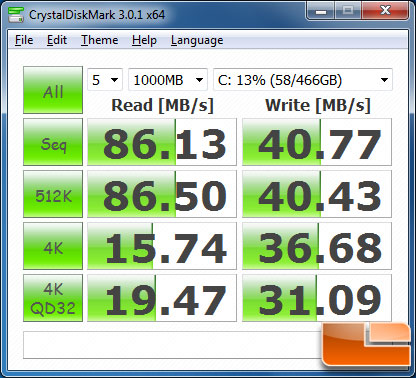
Task: Expand the test count dropdown showing 5
Action: 105,80
